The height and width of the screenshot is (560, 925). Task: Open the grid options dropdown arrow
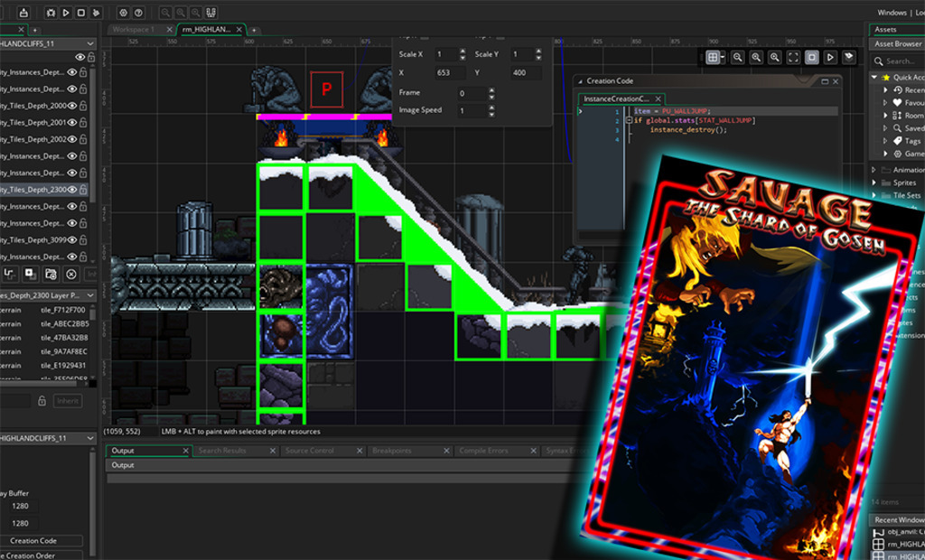click(x=724, y=57)
